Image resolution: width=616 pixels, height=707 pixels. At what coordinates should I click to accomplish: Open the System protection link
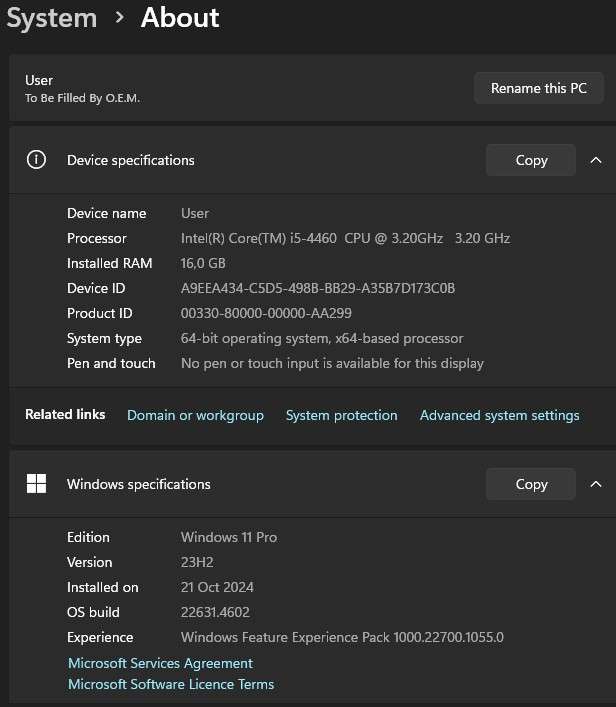[341, 415]
